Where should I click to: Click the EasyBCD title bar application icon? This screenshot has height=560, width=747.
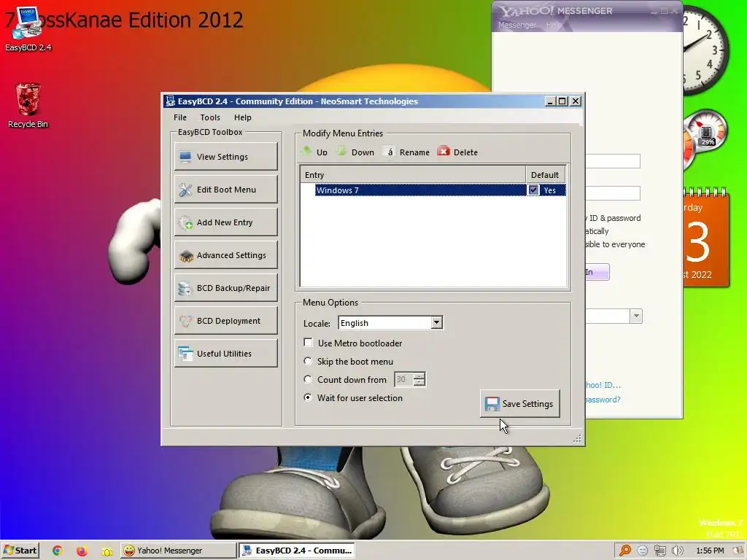point(170,101)
